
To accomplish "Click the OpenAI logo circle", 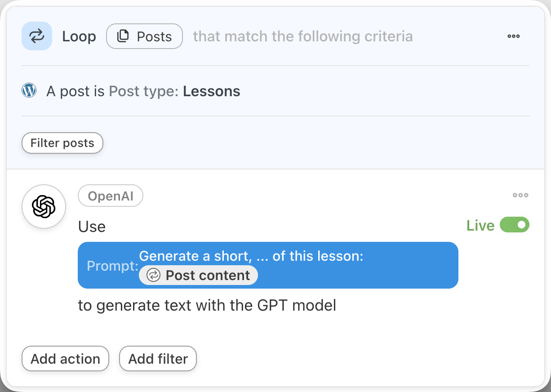I will pyautogui.click(x=44, y=207).
